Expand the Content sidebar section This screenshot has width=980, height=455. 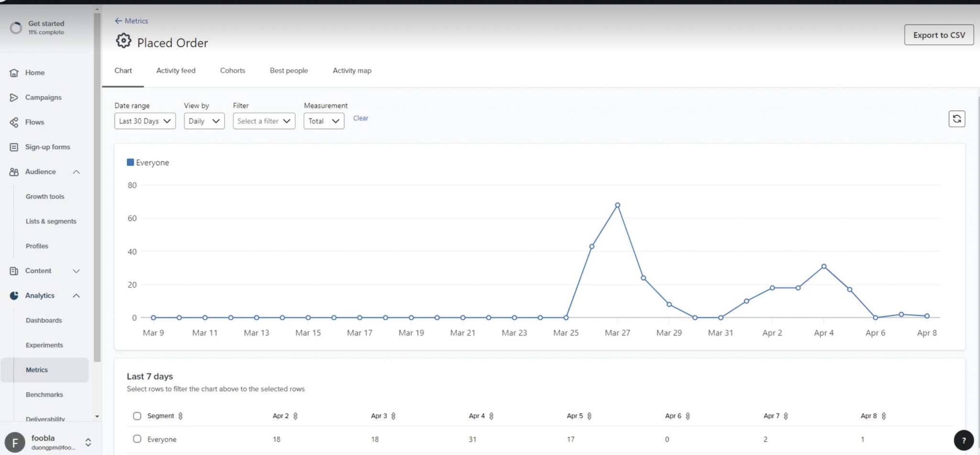pos(76,271)
